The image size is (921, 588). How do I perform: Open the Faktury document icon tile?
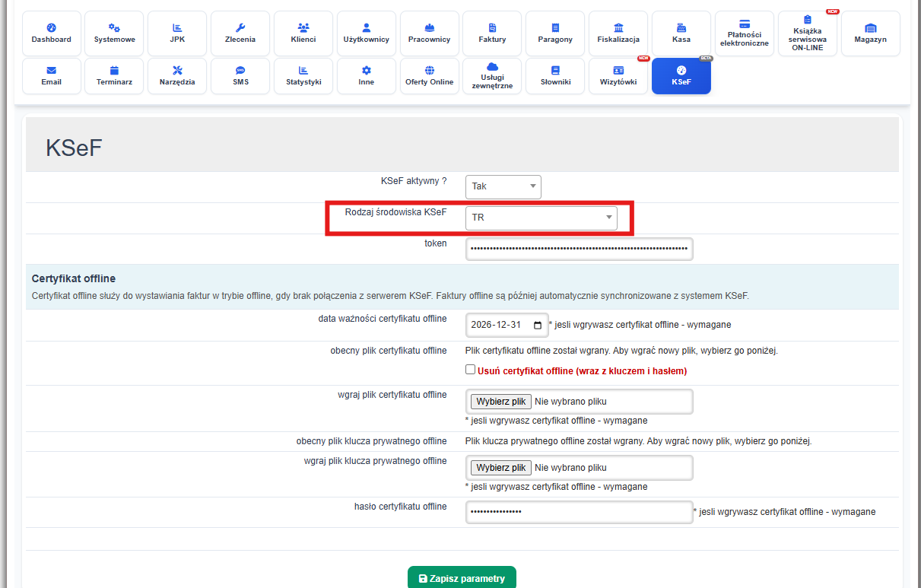[x=492, y=33]
